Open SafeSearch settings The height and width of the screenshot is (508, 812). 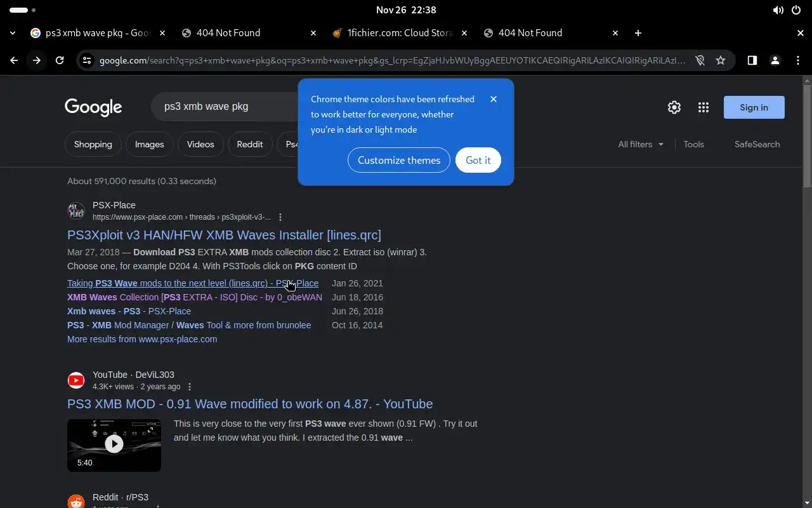click(x=757, y=144)
